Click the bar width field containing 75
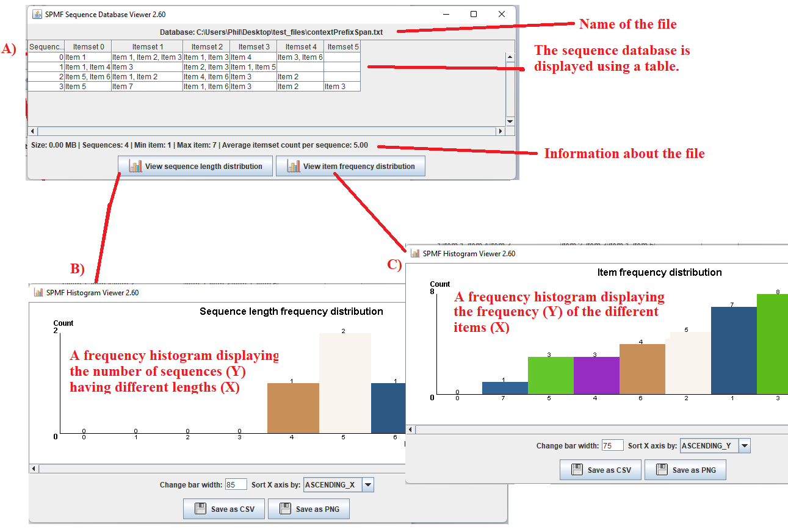This screenshot has width=788, height=532. [x=612, y=446]
